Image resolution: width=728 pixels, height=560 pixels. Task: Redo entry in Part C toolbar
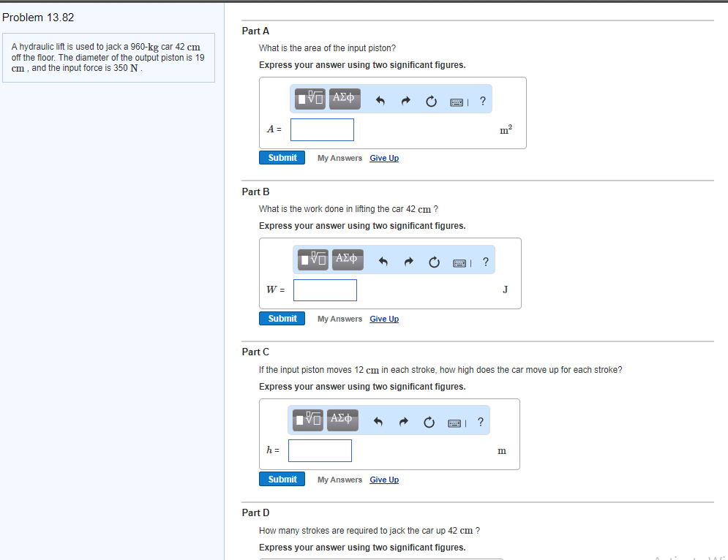point(403,422)
